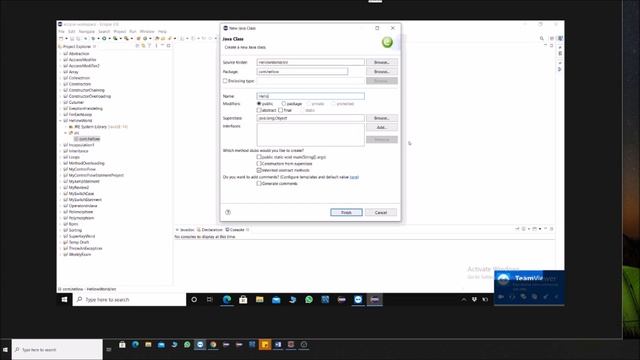Click the 'here' link for comment templates
This screenshot has width=640, height=360.
click(354, 177)
